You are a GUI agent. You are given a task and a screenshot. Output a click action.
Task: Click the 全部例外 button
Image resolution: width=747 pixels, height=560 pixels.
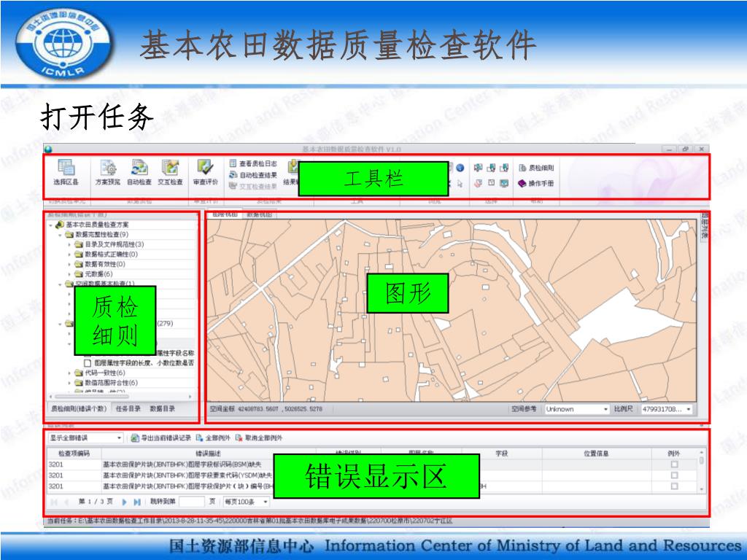coord(213,437)
